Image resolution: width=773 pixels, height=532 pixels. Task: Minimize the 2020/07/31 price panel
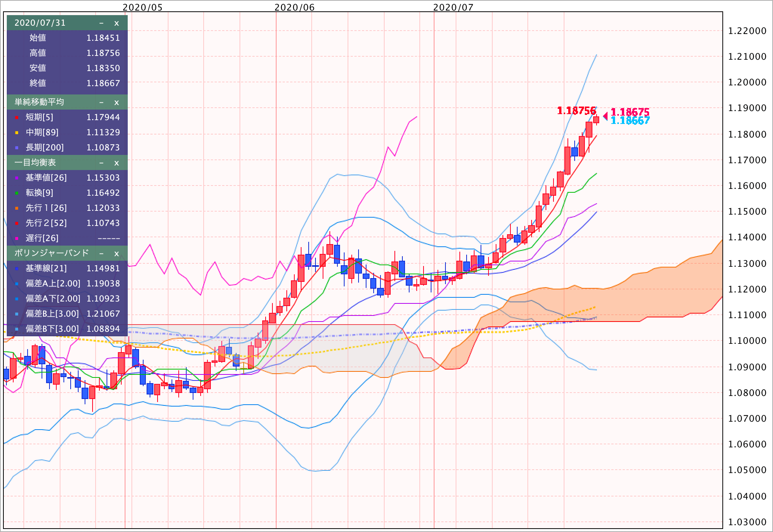101,23
